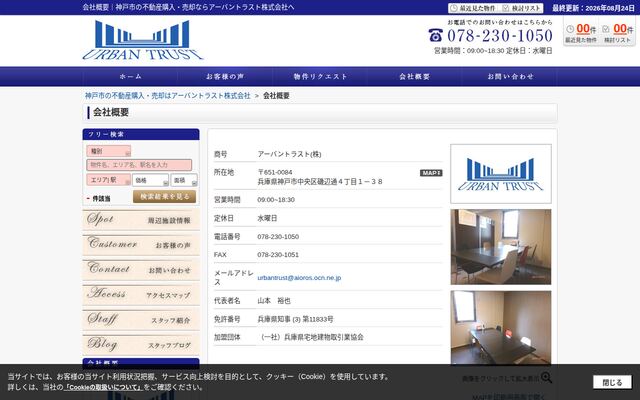Screen dimensions: 640x400
Task: Open the Customer お客様の声 banner
Action: pyautogui.click(x=141, y=244)
